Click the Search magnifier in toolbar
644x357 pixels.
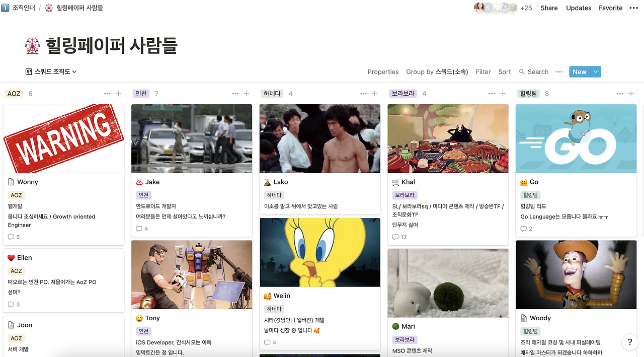point(522,72)
